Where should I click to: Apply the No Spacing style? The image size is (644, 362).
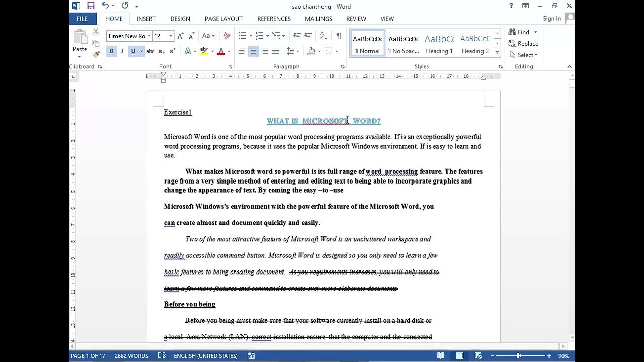[404, 43]
